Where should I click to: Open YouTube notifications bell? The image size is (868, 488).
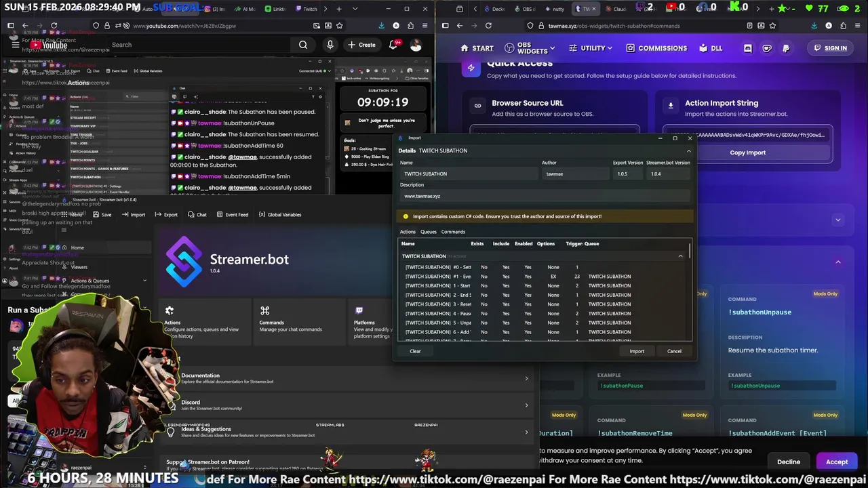point(393,45)
